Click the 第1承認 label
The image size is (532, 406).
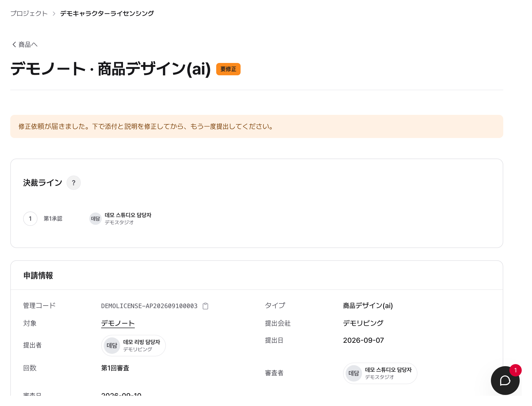point(53,219)
